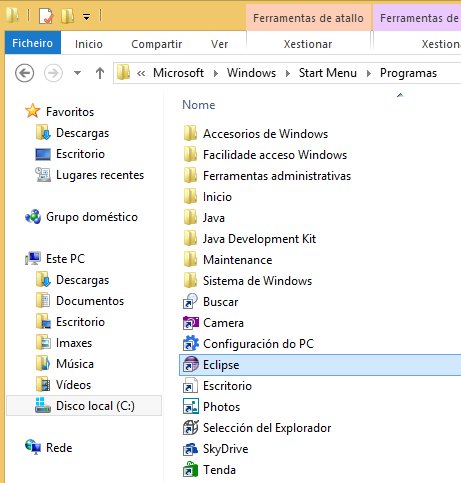Screen dimensions: 461x483
Task: Go up one folder level arrow
Action: click(x=100, y=73)
